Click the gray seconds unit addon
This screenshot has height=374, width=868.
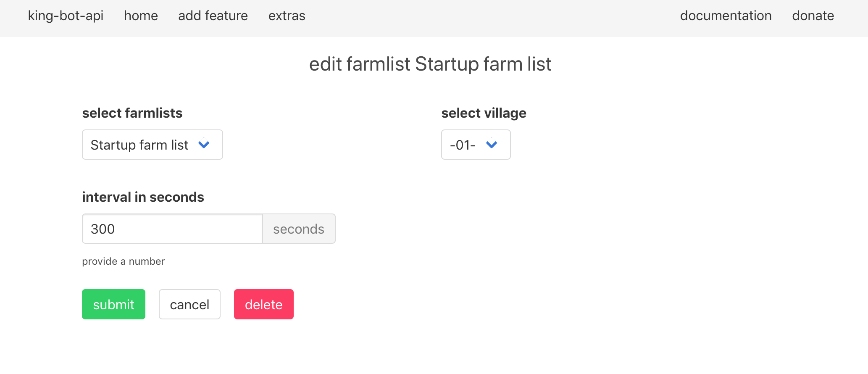click(x=299, y=229)
